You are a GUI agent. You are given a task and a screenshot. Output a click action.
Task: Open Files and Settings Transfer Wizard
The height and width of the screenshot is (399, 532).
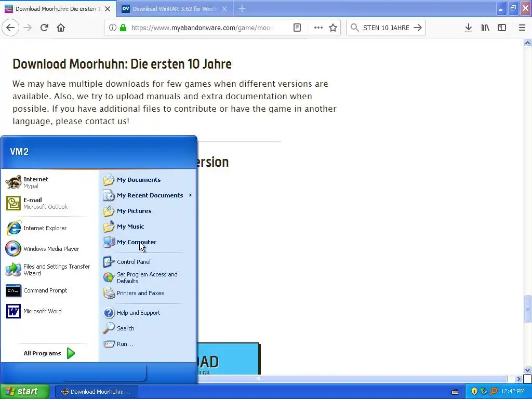[x=49, y=270]
